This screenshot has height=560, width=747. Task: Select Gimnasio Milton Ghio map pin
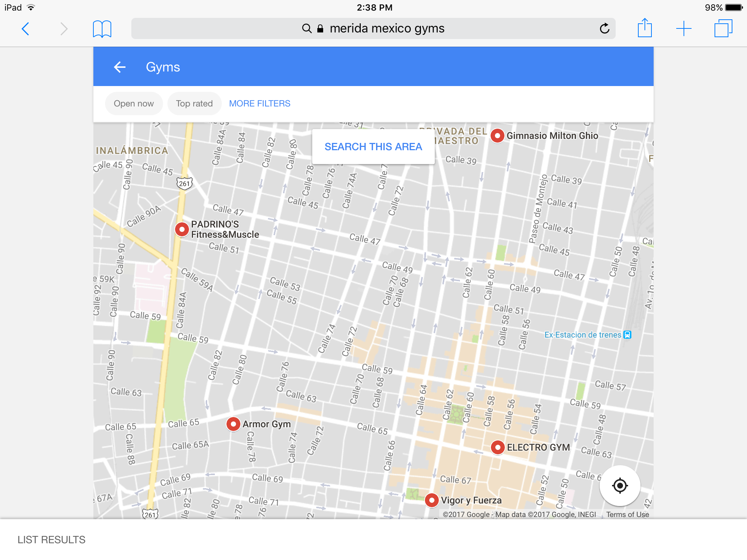click(497, 136)
